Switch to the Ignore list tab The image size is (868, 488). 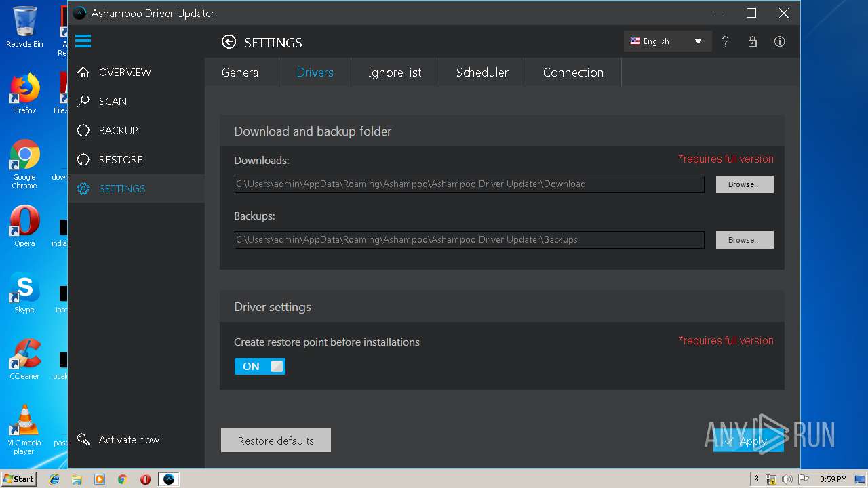coord(395,73)
